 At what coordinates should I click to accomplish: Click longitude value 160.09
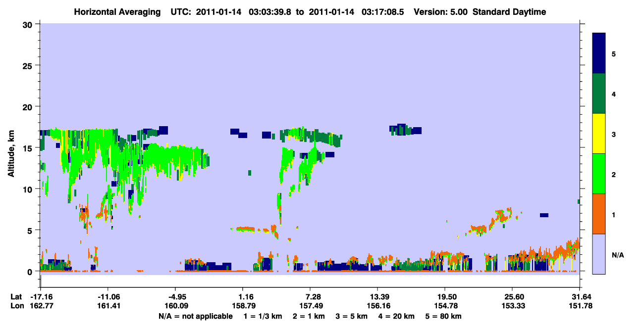tap(175, 306)
